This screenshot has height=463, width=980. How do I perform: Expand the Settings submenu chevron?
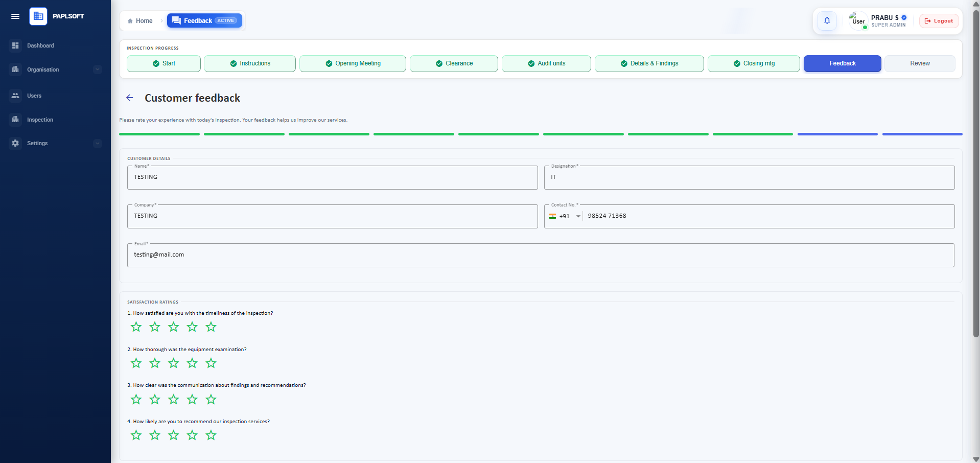click(98, 143)
